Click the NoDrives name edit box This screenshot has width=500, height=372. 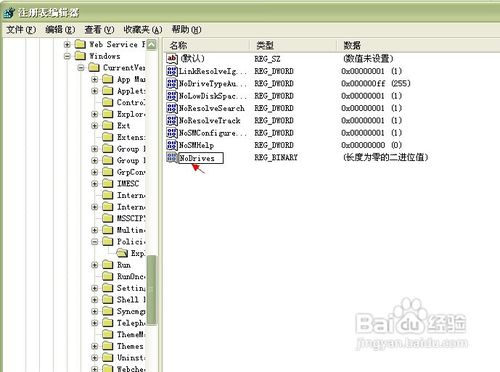tap(201, 158)
